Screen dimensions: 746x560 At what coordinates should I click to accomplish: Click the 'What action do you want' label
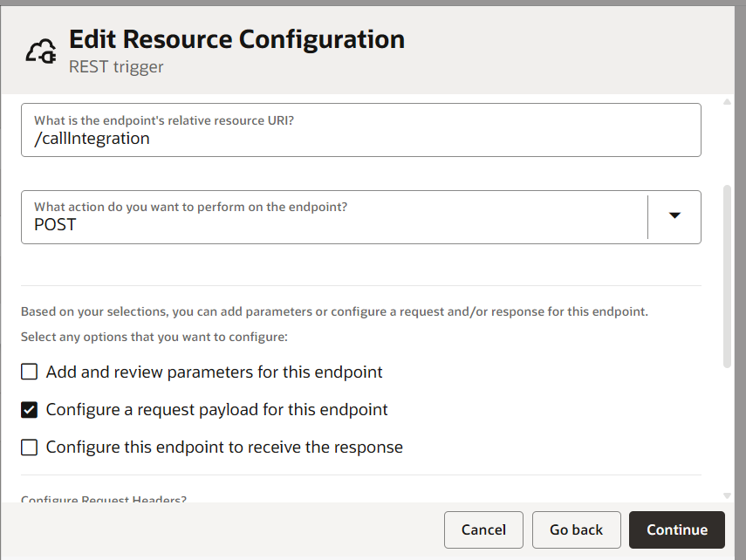coord(189,207)
